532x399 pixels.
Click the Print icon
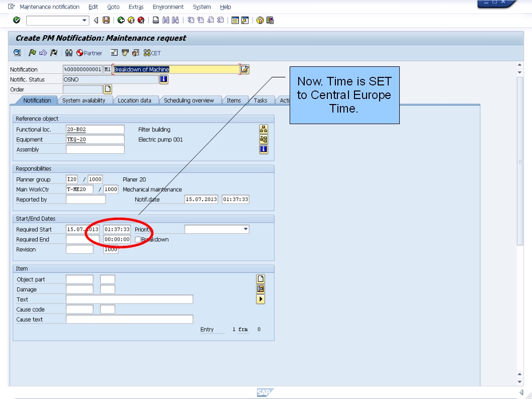click(155, 20)
